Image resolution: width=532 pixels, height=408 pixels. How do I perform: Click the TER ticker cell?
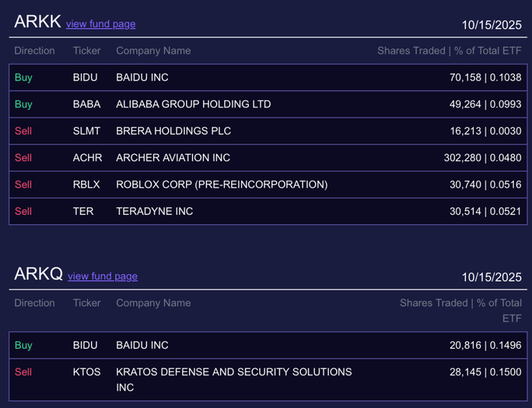pyautogui.click(x=83, y=211)
